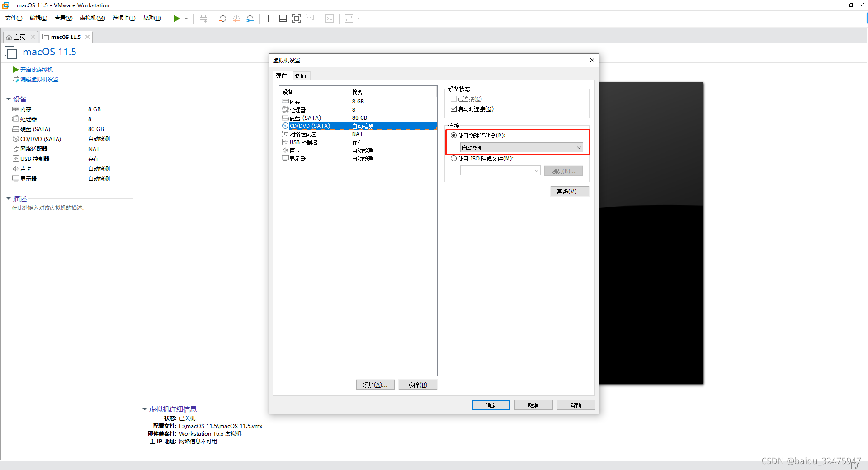This screenshot has height=470, width=868.
Task: Select the 硬盘 (SATA) row in device list
Action: pyautogui.click(x=305, y=118)
